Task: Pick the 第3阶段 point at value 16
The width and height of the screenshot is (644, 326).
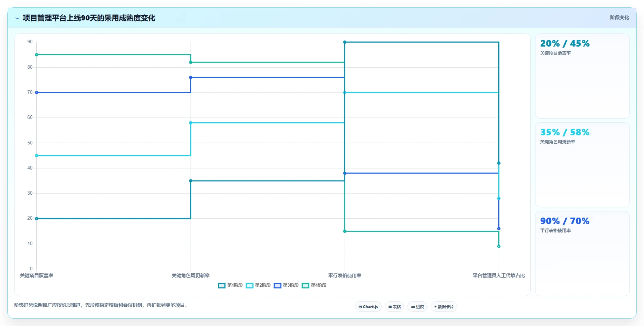Action: 499,229
